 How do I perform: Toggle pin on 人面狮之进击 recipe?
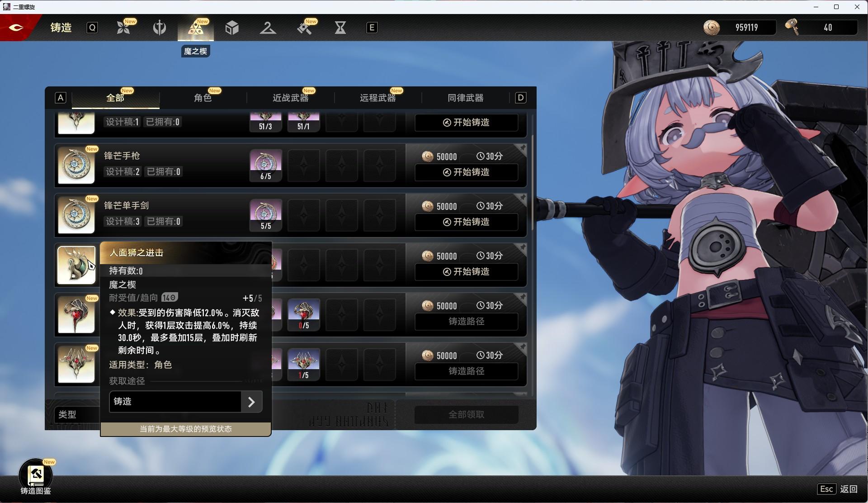[522, 248]
